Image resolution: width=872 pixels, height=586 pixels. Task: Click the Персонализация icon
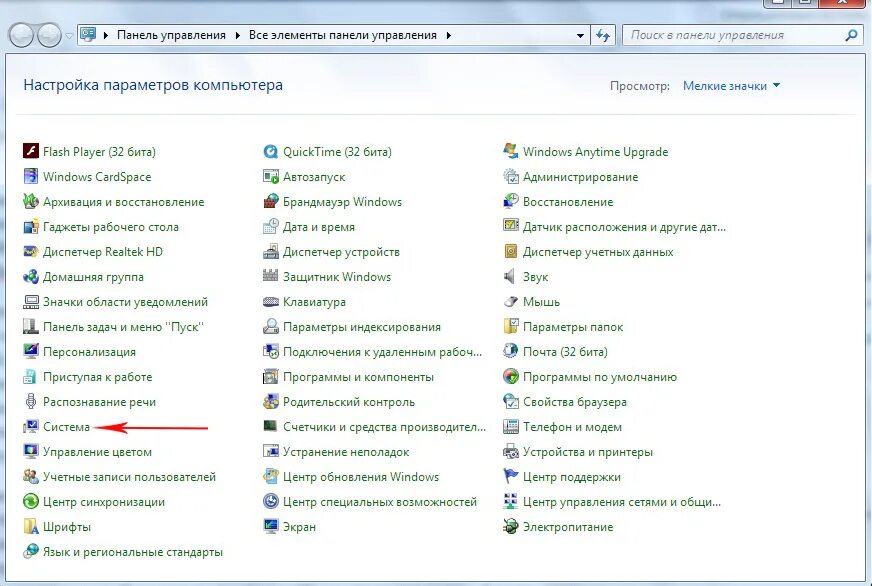pos(31,351)
